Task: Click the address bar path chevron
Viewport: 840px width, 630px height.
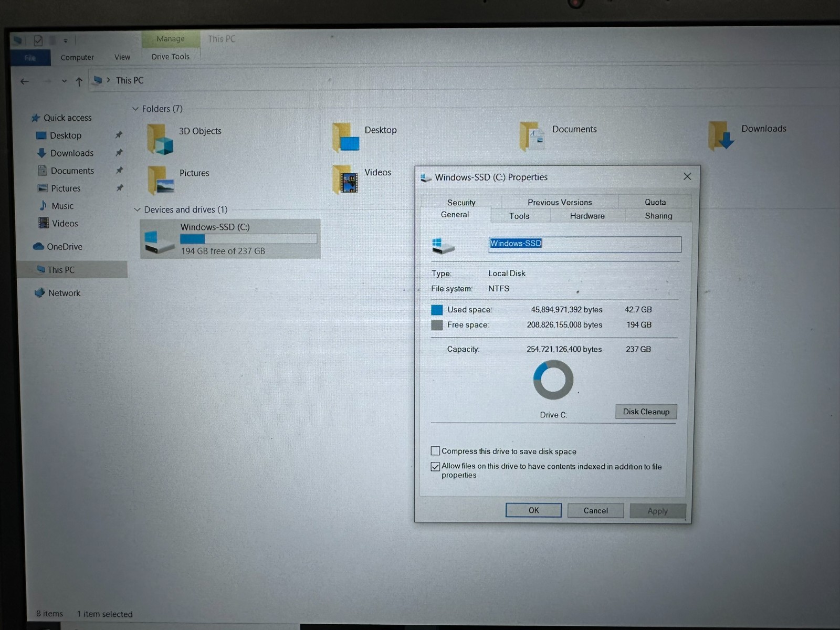Action: [109, 80]
